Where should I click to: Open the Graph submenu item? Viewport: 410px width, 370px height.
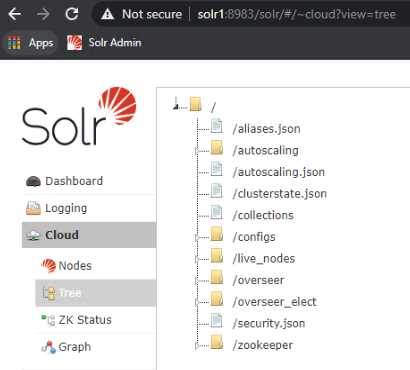96,347
